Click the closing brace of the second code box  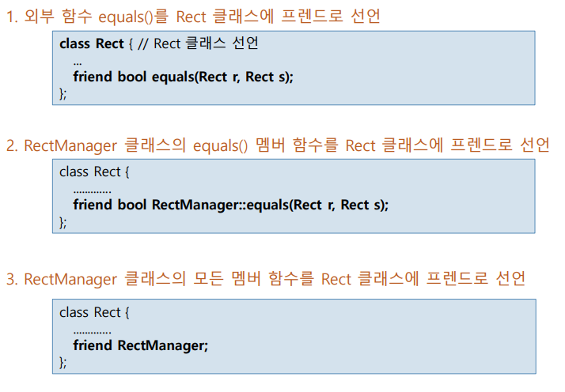[63, 221]
